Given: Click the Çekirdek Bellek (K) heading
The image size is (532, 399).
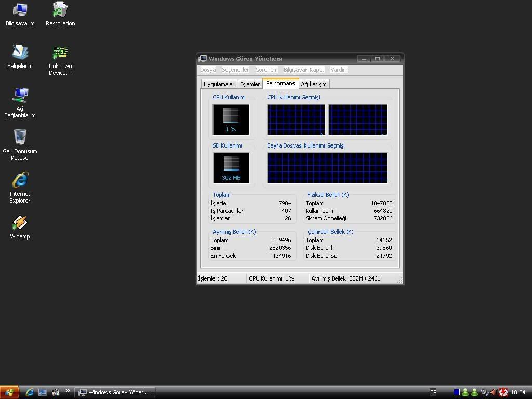Looking at the screenshot, I should pos(330,232).
